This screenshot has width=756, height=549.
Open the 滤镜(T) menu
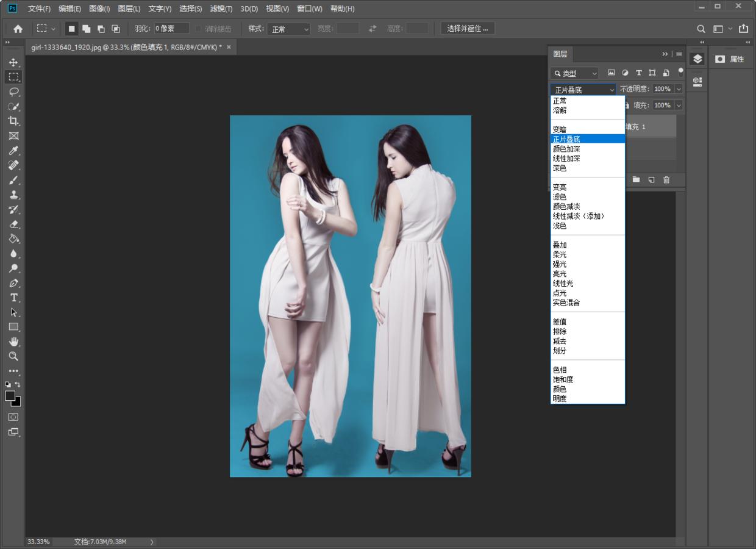click(x=221, y=9)
